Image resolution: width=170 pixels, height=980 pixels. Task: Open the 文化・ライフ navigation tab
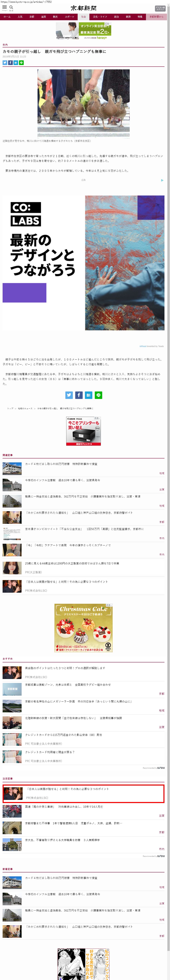(100, 17)
